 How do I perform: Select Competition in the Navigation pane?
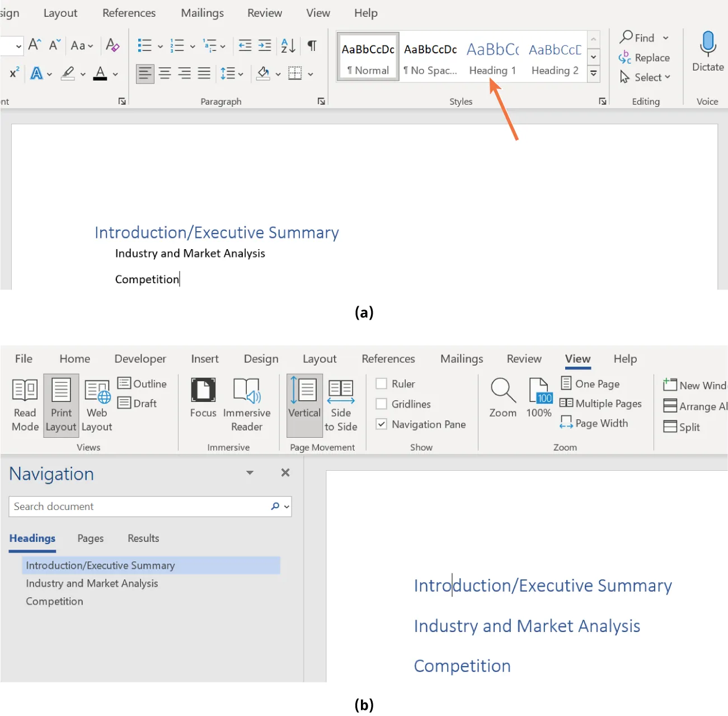(x=54, y=601)
